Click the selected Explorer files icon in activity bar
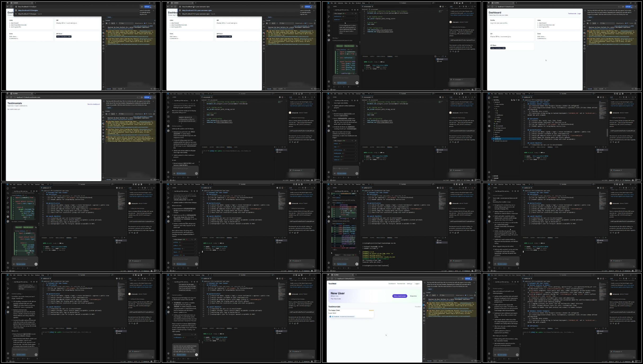The image size is (643, 364). point(489,98)
